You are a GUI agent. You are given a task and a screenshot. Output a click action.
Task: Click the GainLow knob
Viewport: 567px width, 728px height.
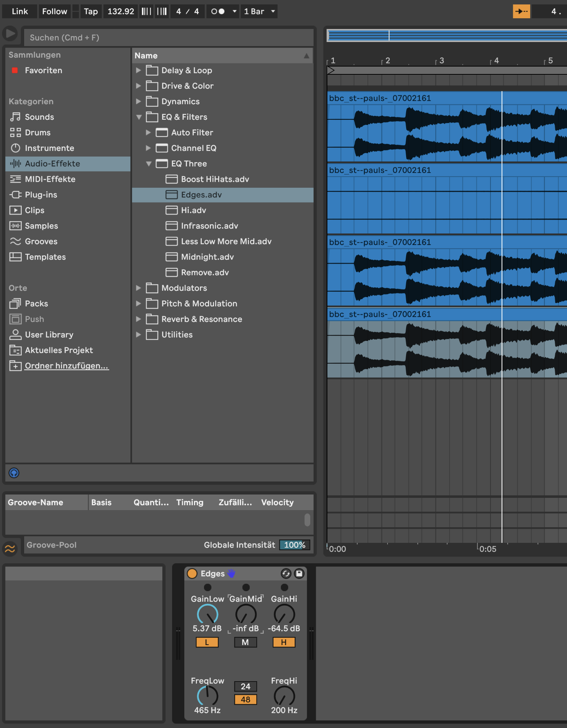(207, 614)
